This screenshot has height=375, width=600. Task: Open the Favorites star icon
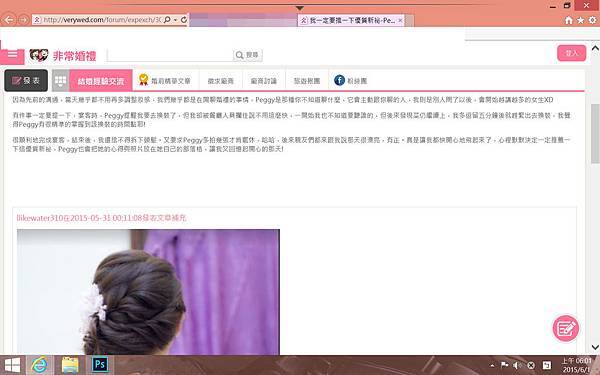point(581,20)
